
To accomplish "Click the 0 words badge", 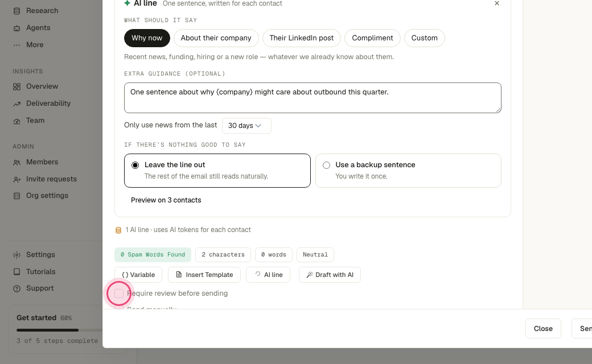I will click(x=274, y=255).
